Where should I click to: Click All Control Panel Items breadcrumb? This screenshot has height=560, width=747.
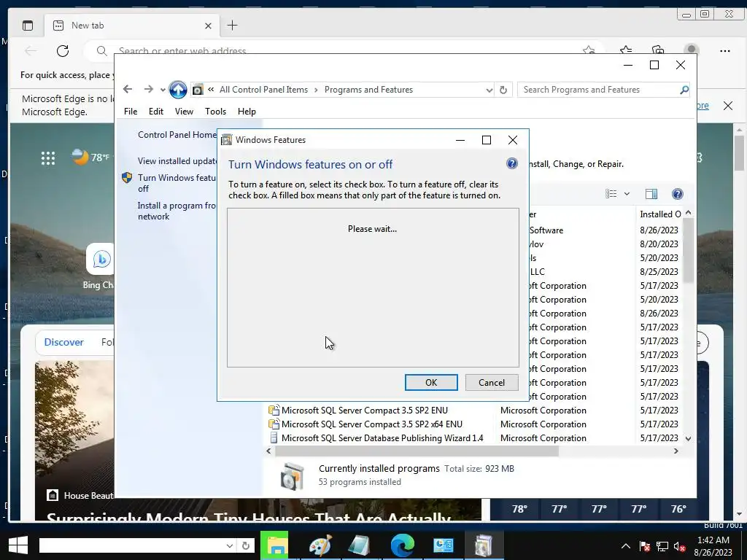tap(263, 90)
